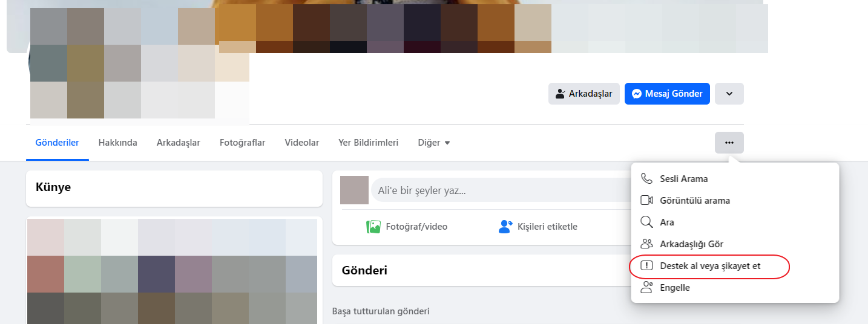Click the block-user icon beside Engelle
The image size is (868, 324).
click(x=647, y=288)
